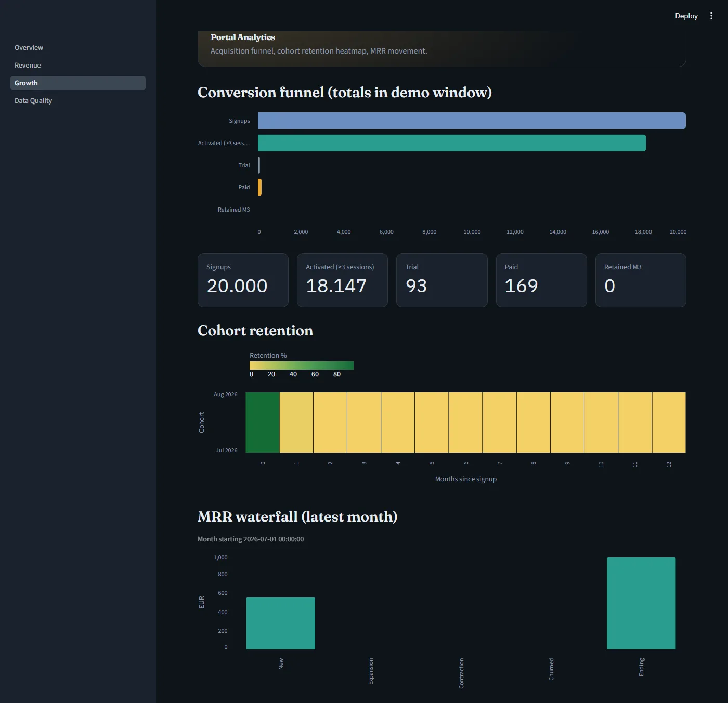Click the Retained M3 0 metric value
The height and width of the screenshot is (703, 728).
point(609,286)
